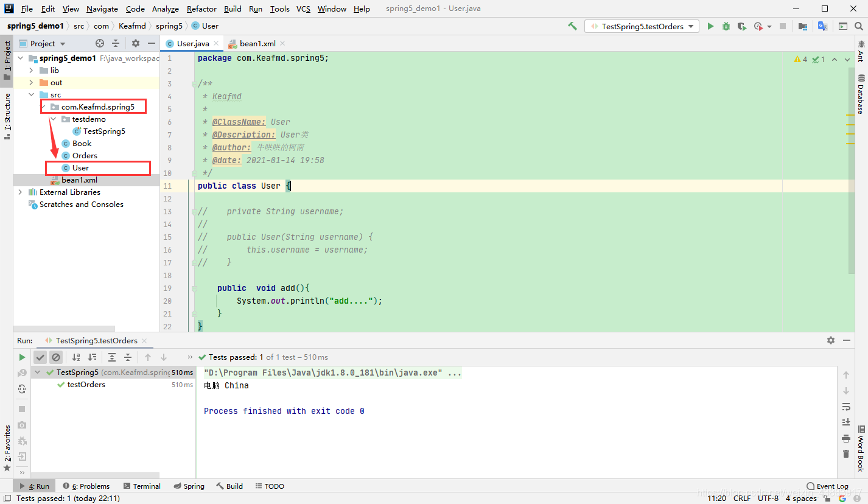Click the Google Translate toolbar icon
Viewport: 868px width, 504px height.
point(822,26)
